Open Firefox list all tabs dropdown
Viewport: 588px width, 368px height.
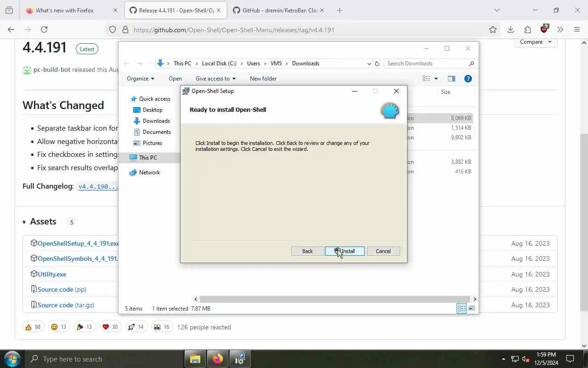tap(497, 10)
